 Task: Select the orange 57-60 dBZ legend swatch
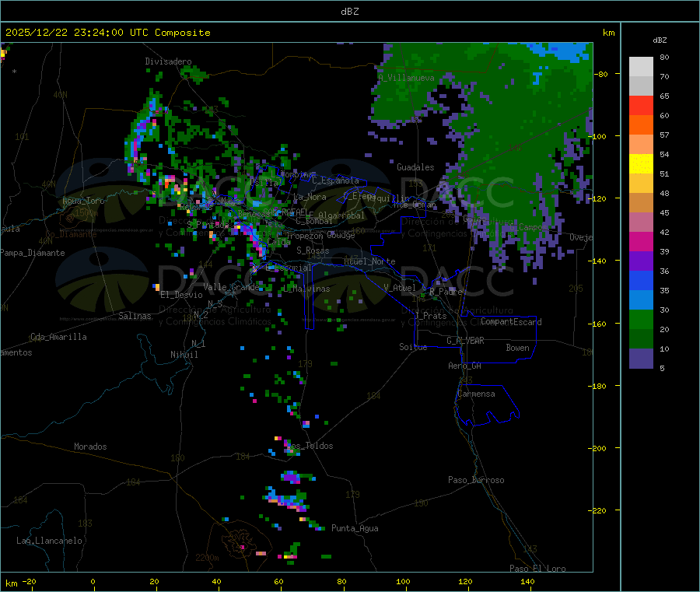click(641, 125)
